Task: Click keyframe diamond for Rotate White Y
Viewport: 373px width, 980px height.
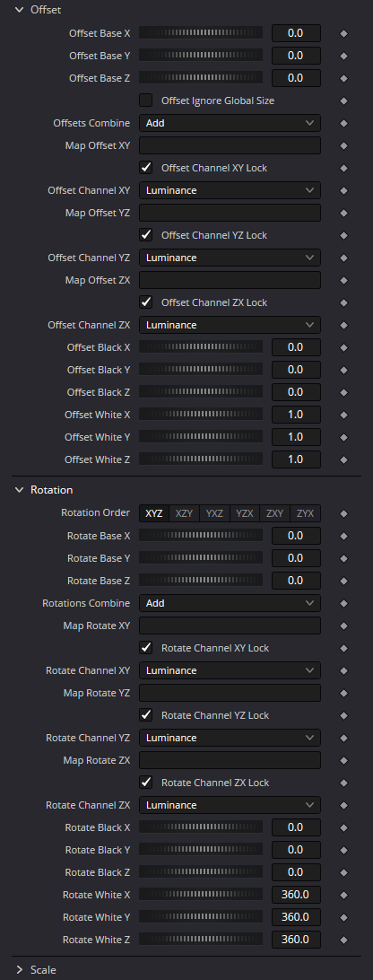Action: (343, 917)
